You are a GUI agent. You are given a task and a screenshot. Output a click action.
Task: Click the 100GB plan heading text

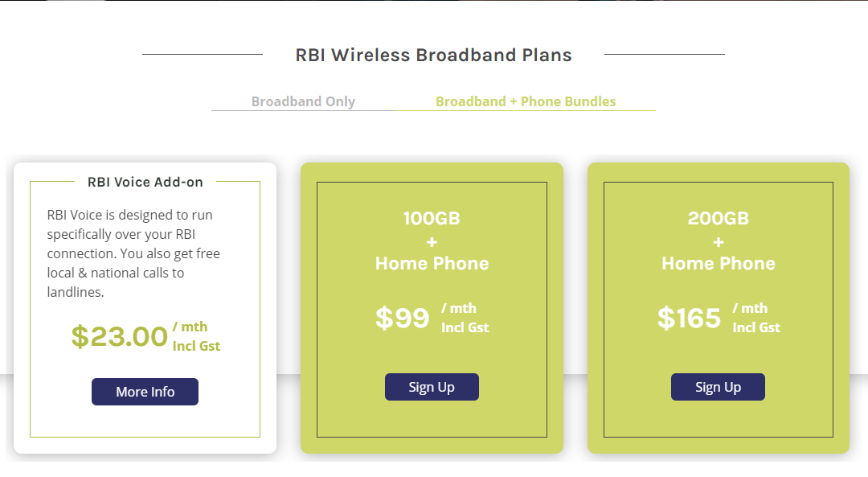(432, 218)
